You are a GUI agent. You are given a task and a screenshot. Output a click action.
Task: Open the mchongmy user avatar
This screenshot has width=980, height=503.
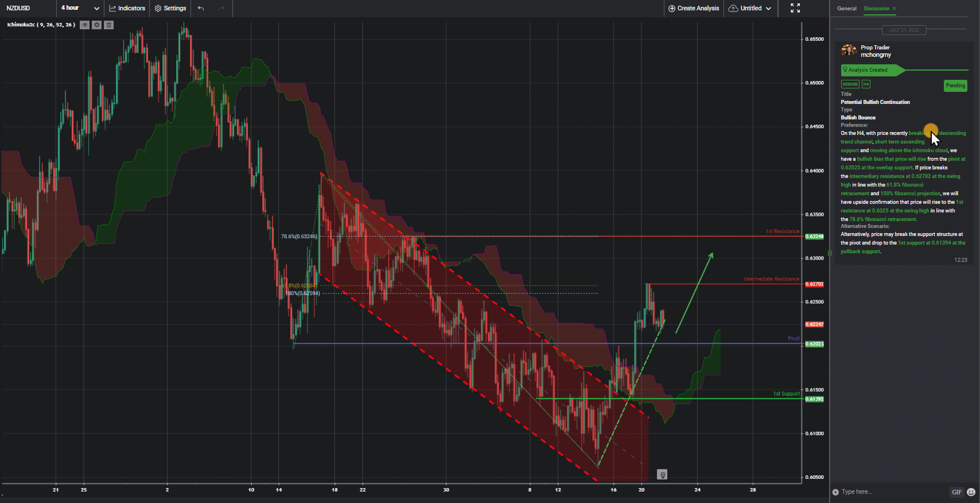(849, 51)
